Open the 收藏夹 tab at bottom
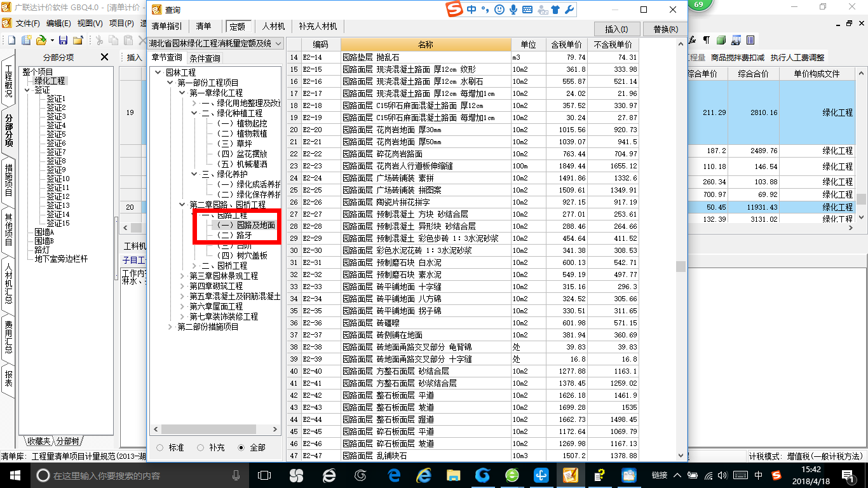868x488 pixels. [x=37, y=441]
